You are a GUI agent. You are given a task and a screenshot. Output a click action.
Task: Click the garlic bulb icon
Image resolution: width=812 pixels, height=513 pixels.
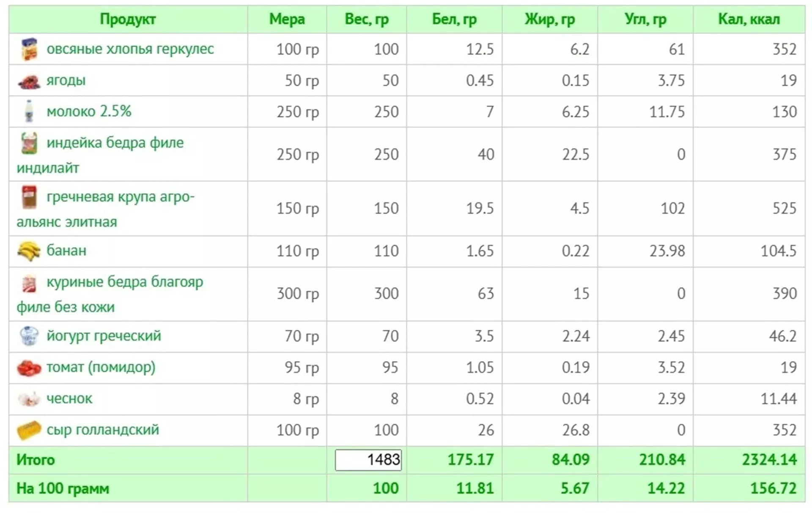[x=29, y=399]
